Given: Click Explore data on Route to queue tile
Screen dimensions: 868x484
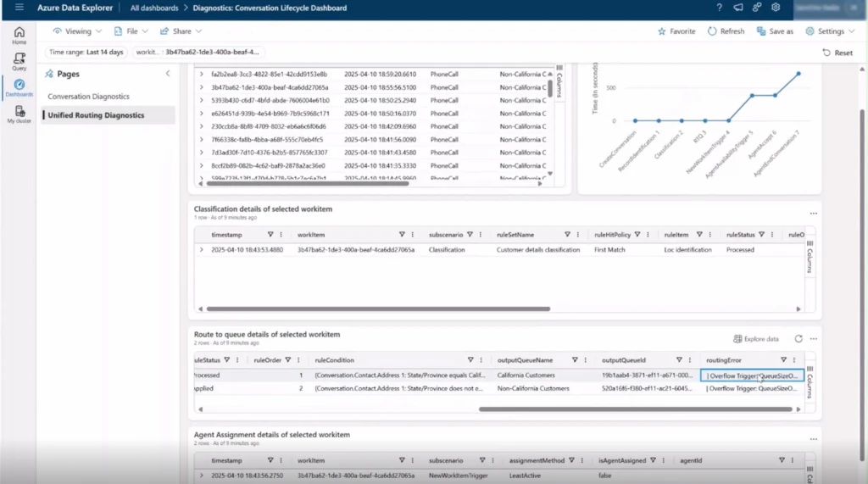Looking at the screenshot, I should pos(756,338).
